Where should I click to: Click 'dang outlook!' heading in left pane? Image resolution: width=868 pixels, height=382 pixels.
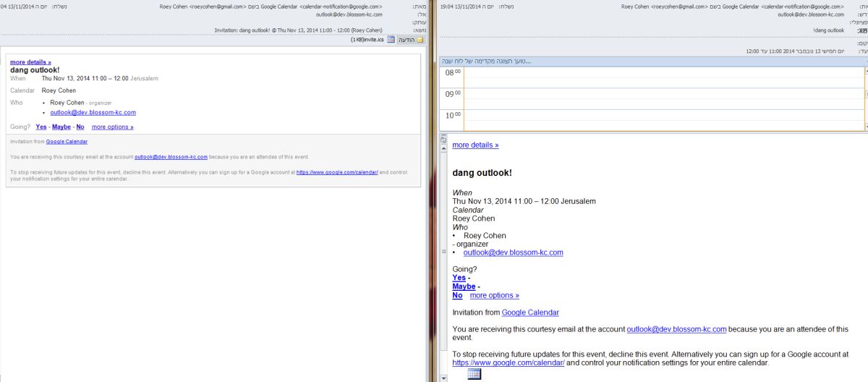pos(34,69)
